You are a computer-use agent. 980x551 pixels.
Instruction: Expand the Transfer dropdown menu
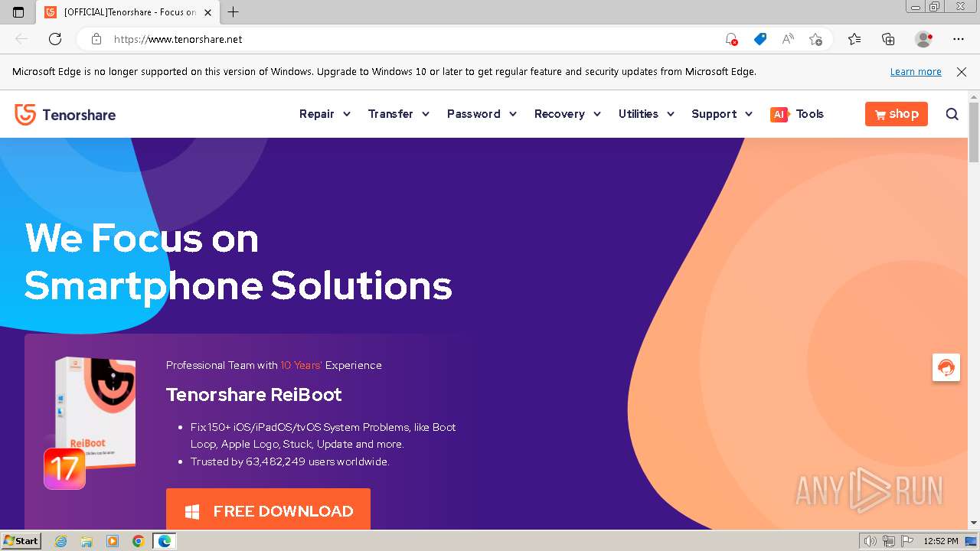pos(398,114)
